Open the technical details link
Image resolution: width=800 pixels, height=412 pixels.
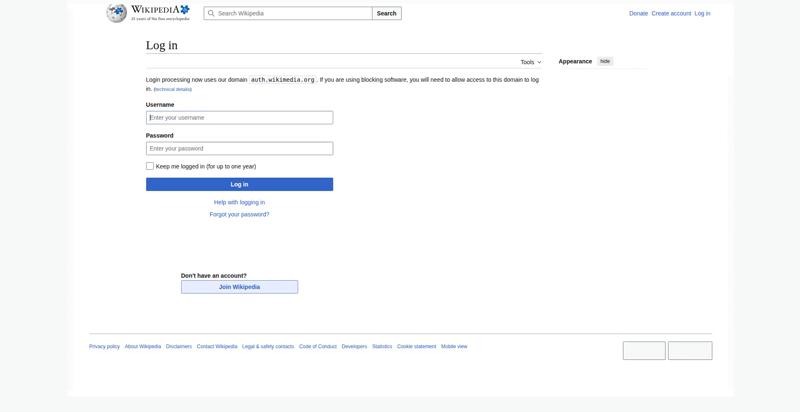coord(173,90)
